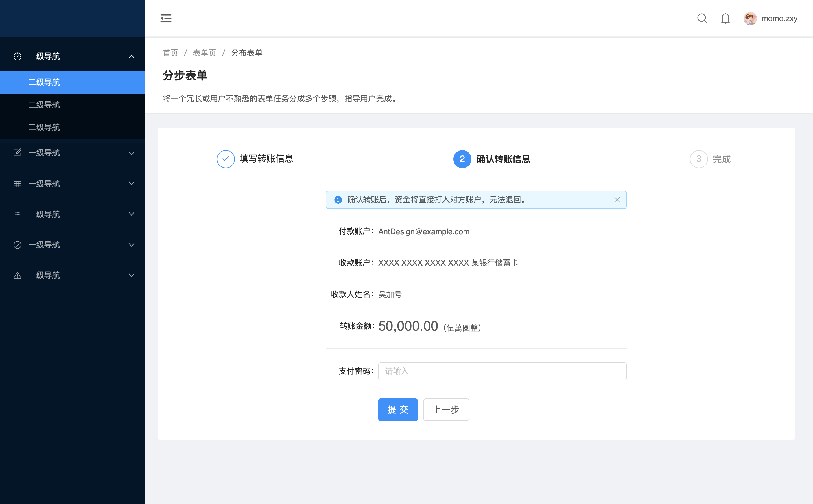Go to 首页 breadcrumb link
The image size is (813, 504).
pyautogui.click(x=170, y=53)
